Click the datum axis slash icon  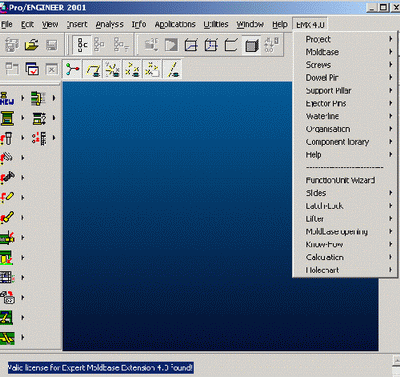click(x=173, y=69)
